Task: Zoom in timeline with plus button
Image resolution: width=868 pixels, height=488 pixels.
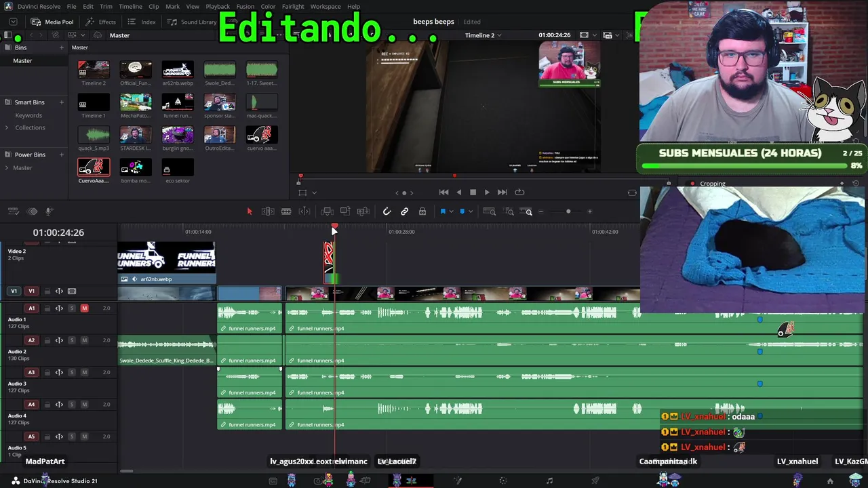Action: [x=589, y=211]
